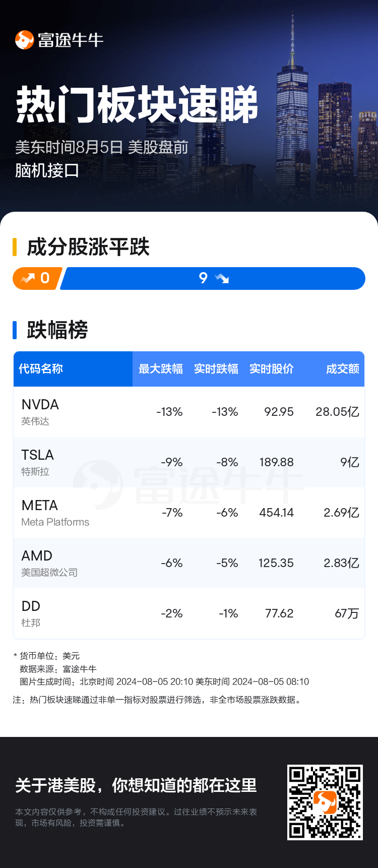This screenshot has width=378, height=868.
Task: Select the META Meta Platforms row
Action: pos(188,513)
